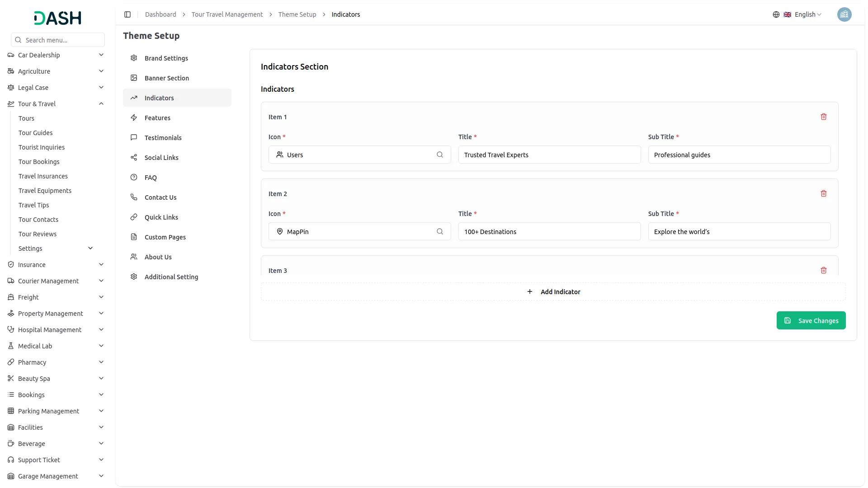Viewport: 868px width, 488px height.
Task: Expand the Settings submenu chevron
Action: tap(90, 249)
